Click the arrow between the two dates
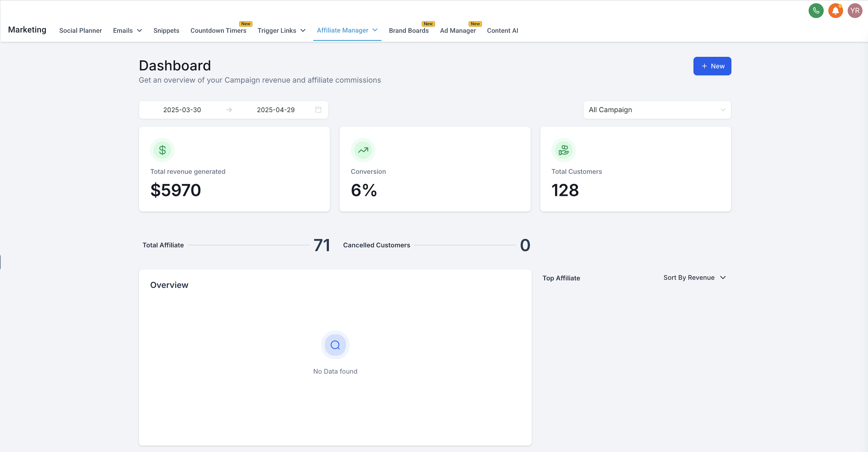The width and height of the screenshot is (868, 452). tap(229, 110)
